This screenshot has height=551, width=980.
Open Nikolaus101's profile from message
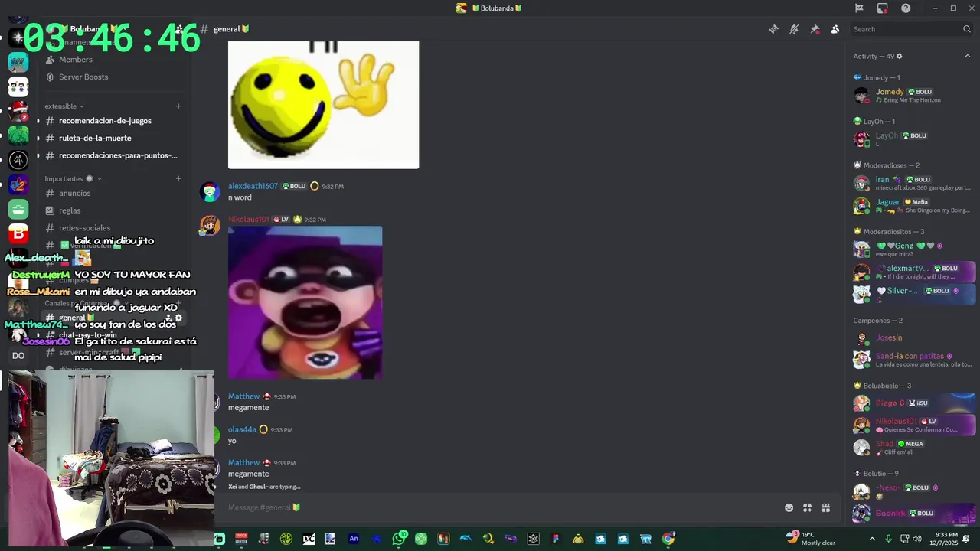coord(248,220)
